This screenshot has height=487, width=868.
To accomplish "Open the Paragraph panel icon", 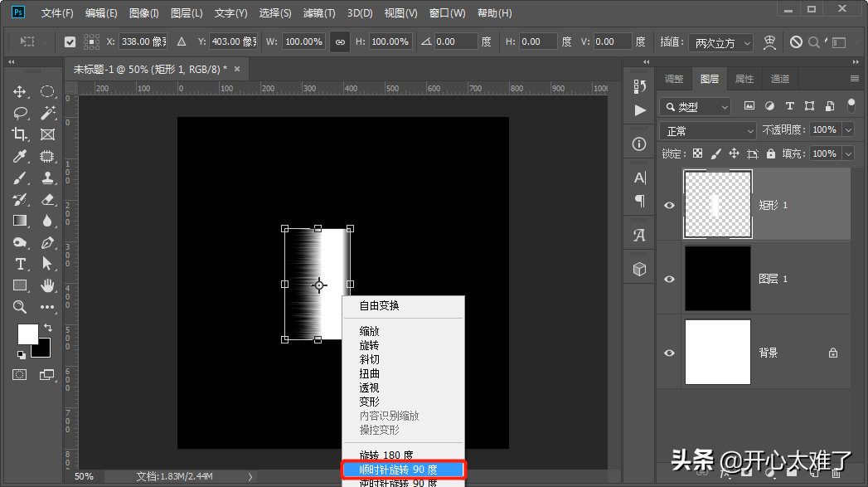I will pos(639,201).
